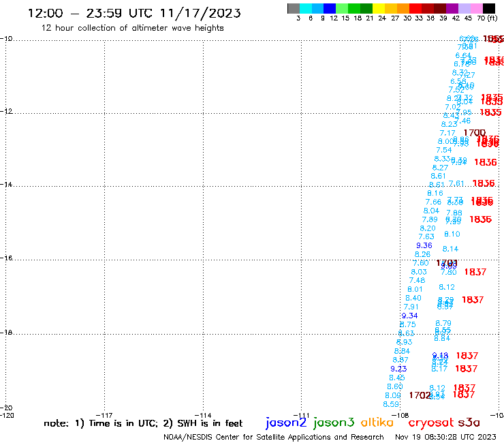504x443 pixels.
Task: Click the wave height value '8.75'
Action: tap(408, 324)
